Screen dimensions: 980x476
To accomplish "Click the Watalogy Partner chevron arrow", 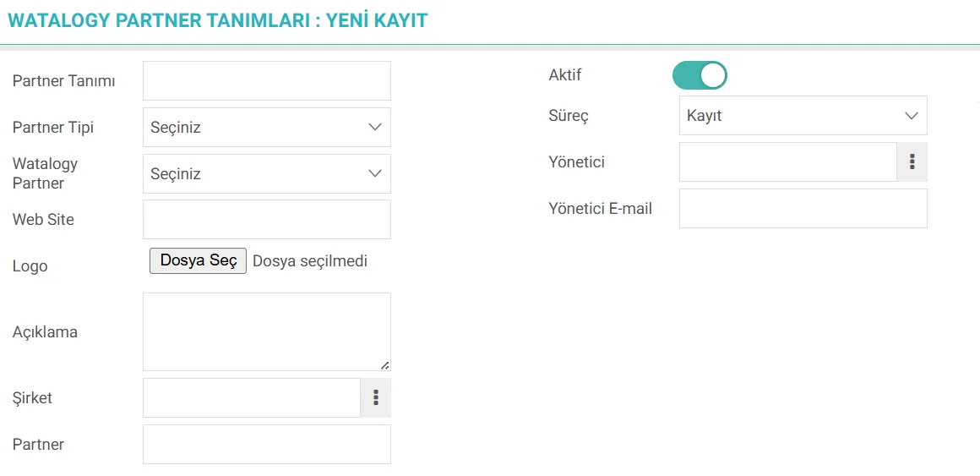I will pos(375,174).
